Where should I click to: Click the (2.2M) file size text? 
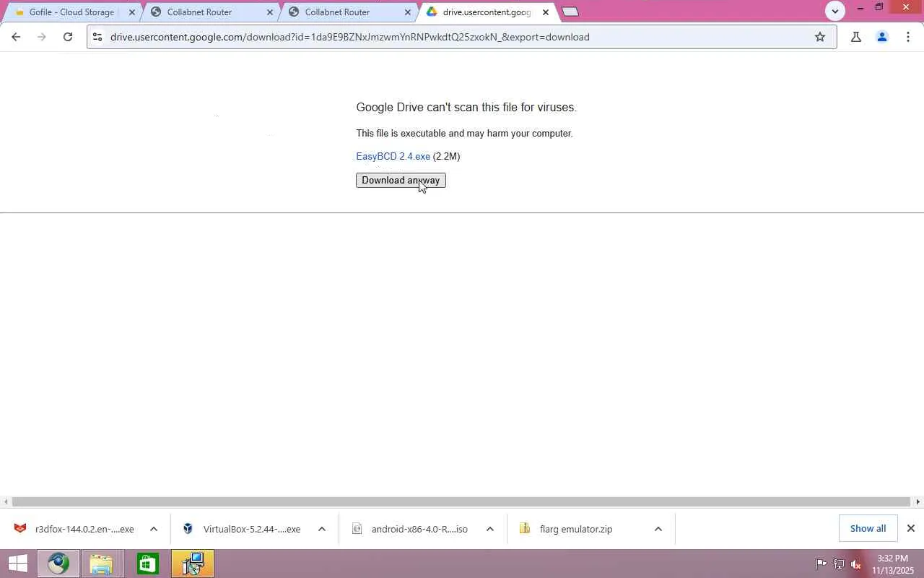(x=446, y=156)
